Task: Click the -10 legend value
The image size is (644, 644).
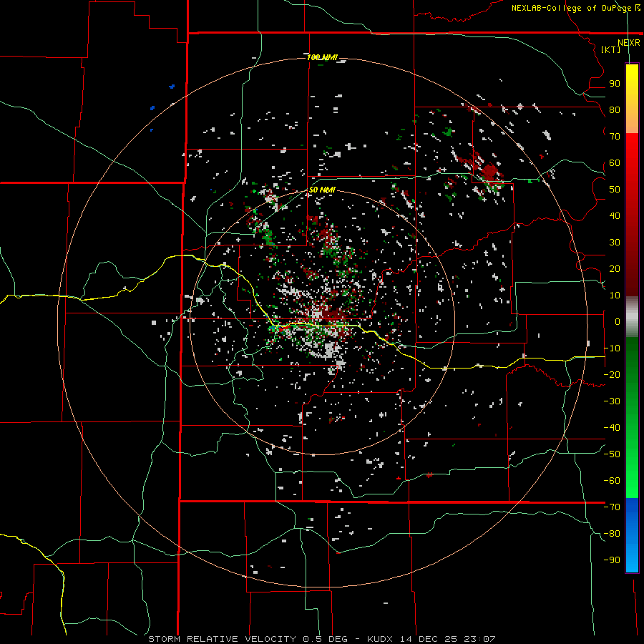Action: 612,348
